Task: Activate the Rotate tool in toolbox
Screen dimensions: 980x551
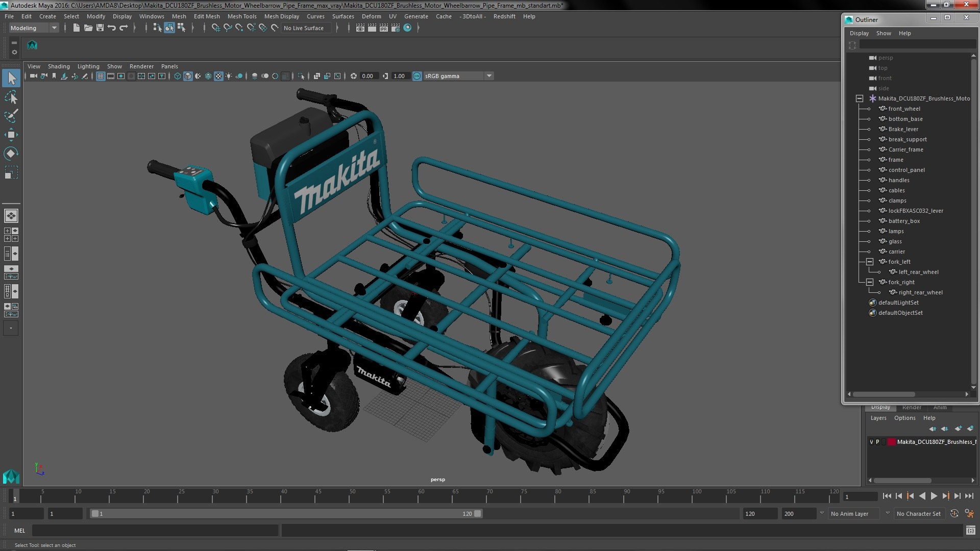Action: [x=11, y=154]
